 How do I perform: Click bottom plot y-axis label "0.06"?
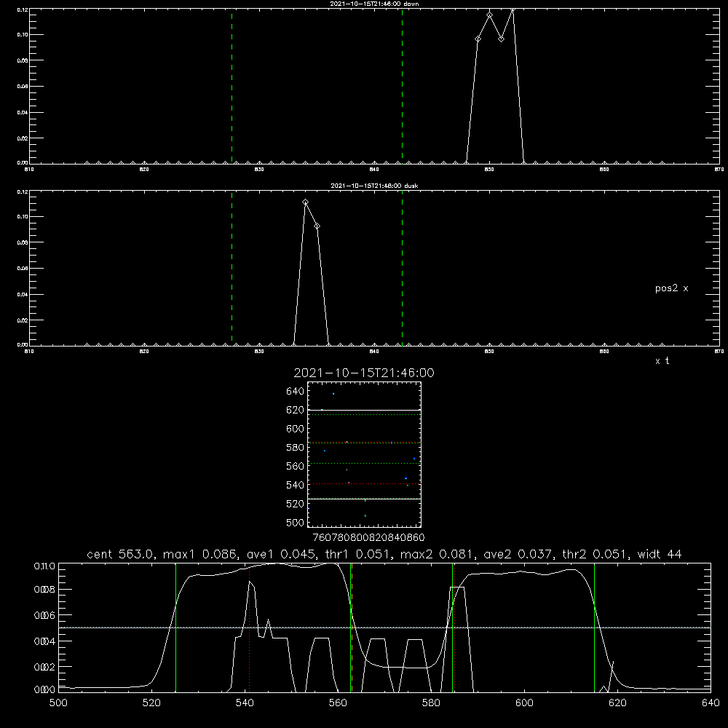click(x=44, y=615)
